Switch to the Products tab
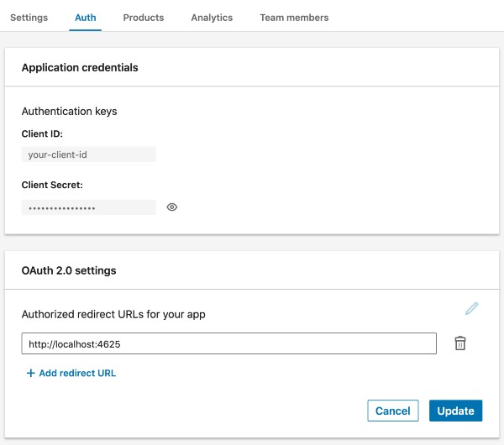This screenshot has width=504, height=445. pyautogui.click(x=144, y=18)
